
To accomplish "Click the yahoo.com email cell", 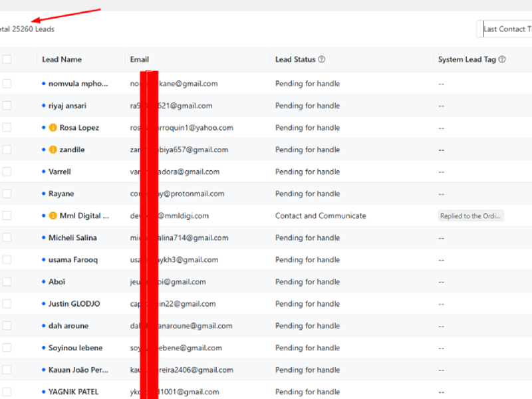I will coord(182,128).
